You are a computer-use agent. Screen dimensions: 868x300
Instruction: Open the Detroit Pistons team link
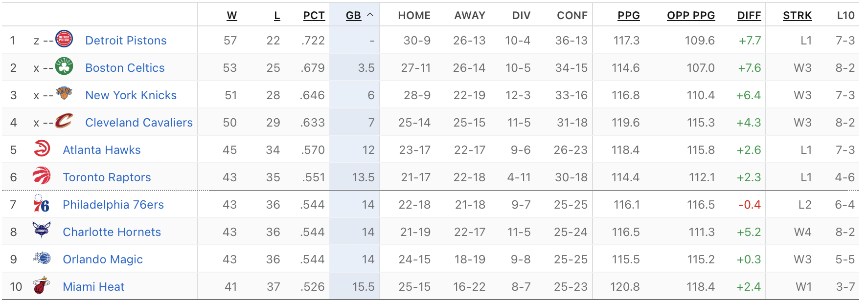click(x=126, y=41)
